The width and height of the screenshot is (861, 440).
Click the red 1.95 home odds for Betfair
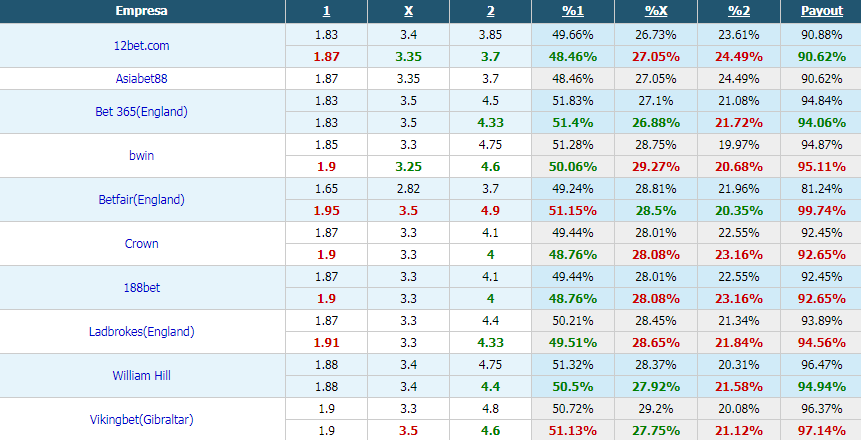pyautogui.click(x=326, y=210)
